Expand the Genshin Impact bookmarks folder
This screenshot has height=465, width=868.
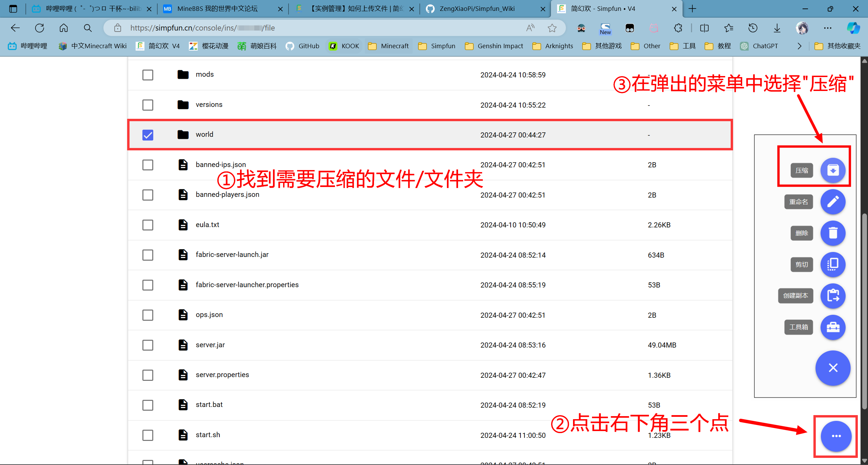click(494, 46)
